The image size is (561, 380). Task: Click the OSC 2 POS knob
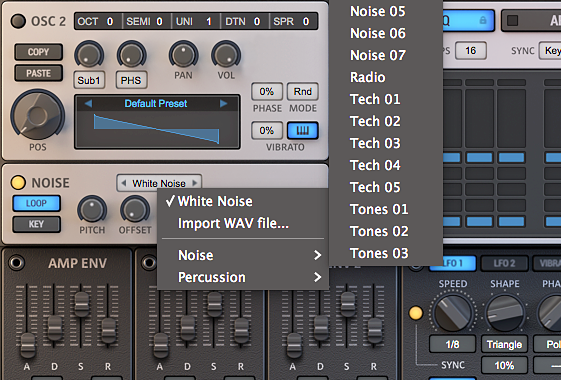pyautogui.click(x=38, y=116)
